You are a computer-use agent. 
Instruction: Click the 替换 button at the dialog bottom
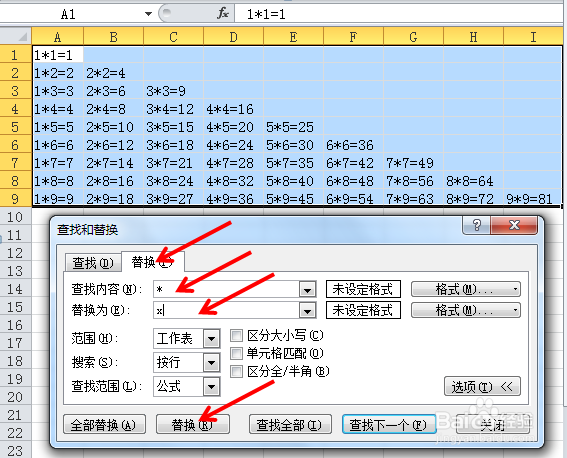click(x=193, y=424)
